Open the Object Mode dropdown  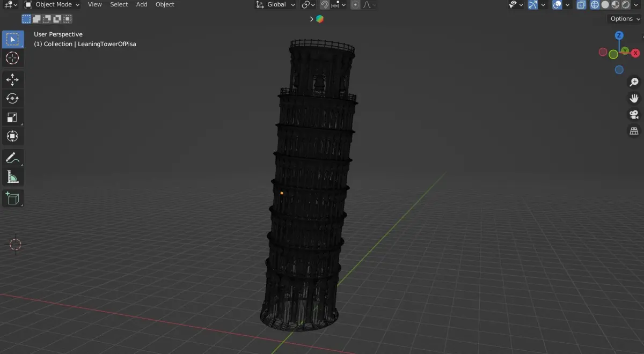[52, 5]
